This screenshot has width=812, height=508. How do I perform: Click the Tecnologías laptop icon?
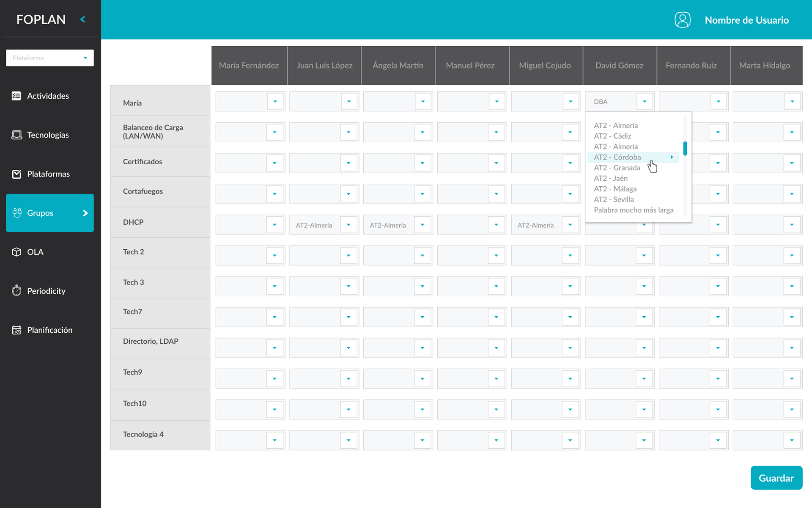click(16, 135)
